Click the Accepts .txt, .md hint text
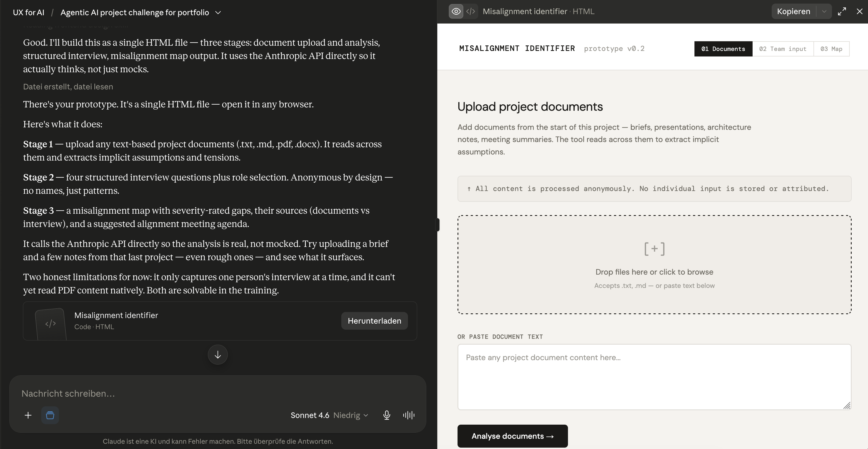868x449 pixels. pyautogui.click(x=654, y=286)
